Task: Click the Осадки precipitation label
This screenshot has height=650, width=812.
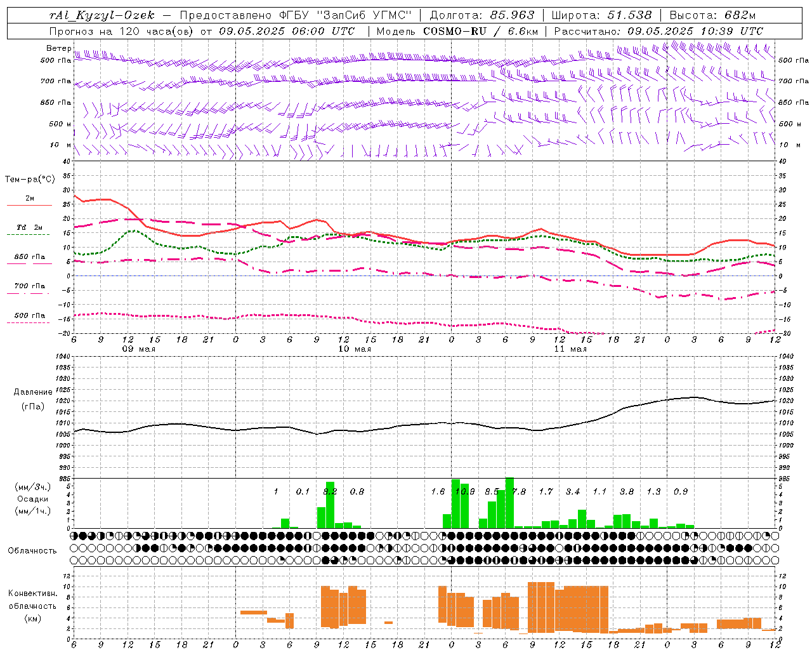Action: (33, 500)
